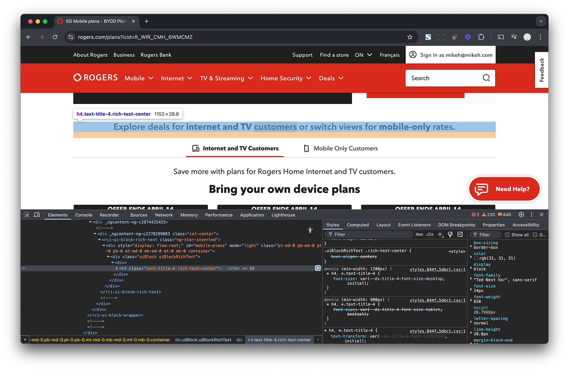Image resolution: width=569 pixels, height=392 pixels.
Task: Open the Deals dropdown menu
Action: tap(331, 78)
